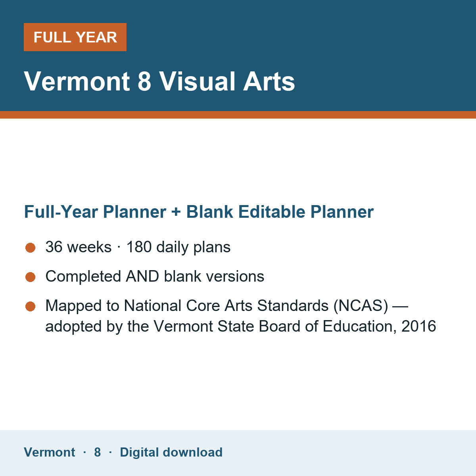The image size is (476, 476).
Task: Select the 36 weeks text
Action: point(79,247)
